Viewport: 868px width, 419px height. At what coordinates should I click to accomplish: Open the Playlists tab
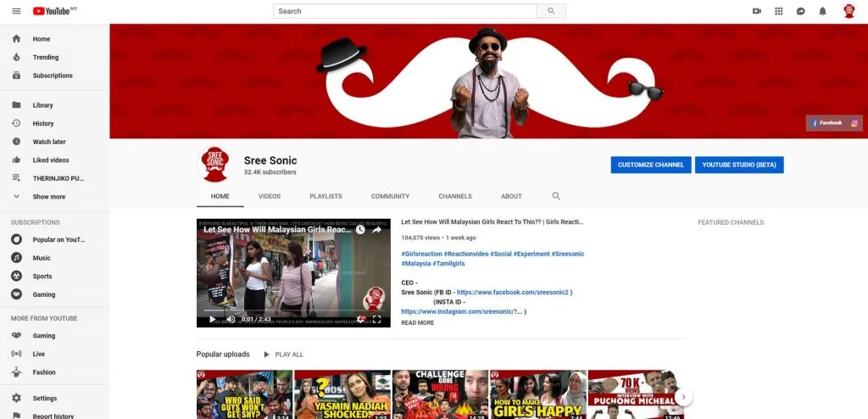coord(325,196)
